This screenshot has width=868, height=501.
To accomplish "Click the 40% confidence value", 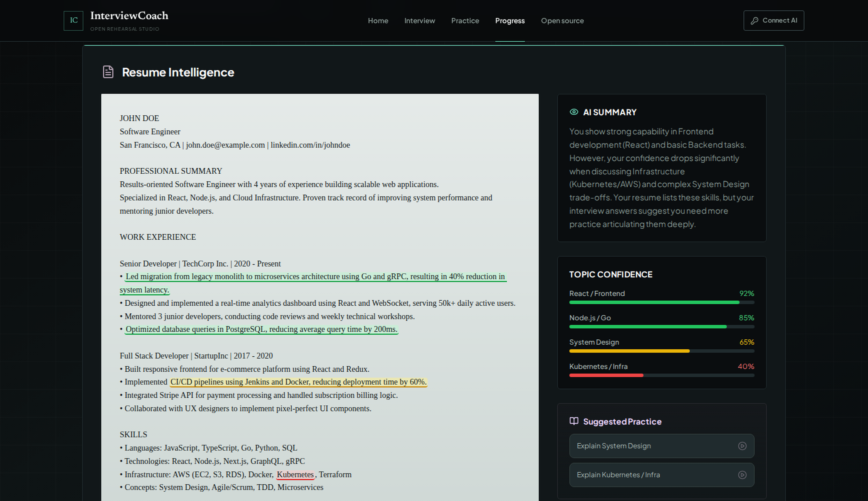I will (746, 366).
